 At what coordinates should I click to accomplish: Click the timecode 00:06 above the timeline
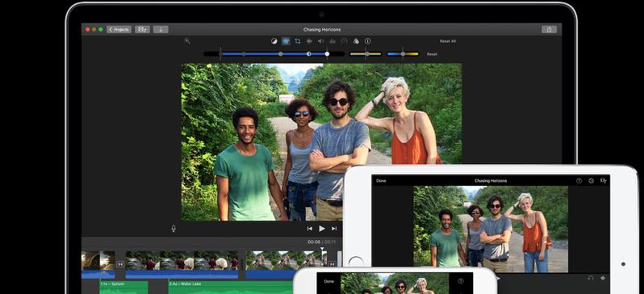(313, 241)
